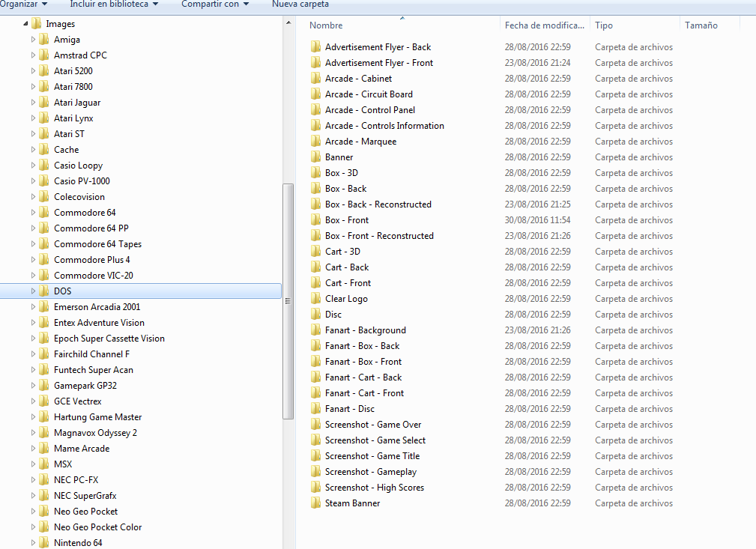The image size is (756, 549).
Task: Click folder icon next to Disc
Action: [315, 315]
